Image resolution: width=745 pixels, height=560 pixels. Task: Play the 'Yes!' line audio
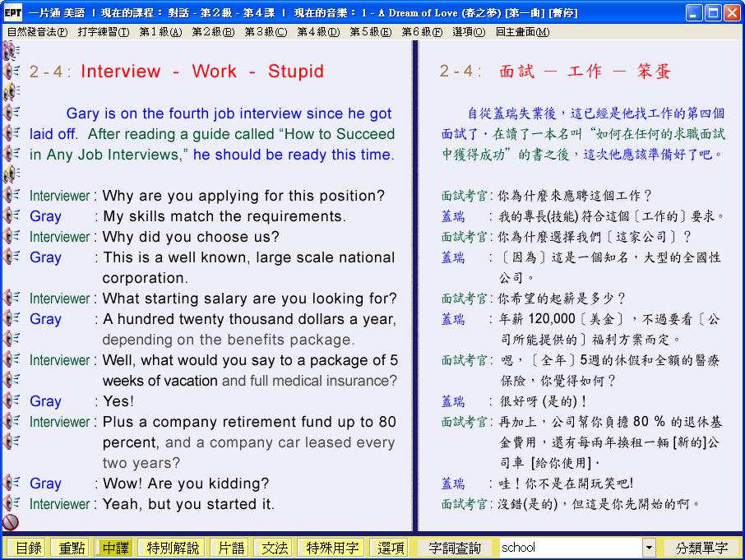12,400
